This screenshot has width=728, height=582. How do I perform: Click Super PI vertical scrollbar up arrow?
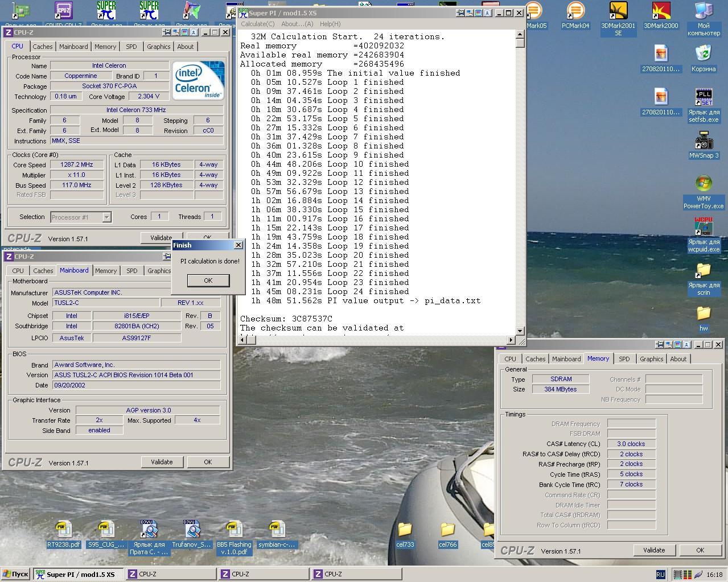[520, 34]
